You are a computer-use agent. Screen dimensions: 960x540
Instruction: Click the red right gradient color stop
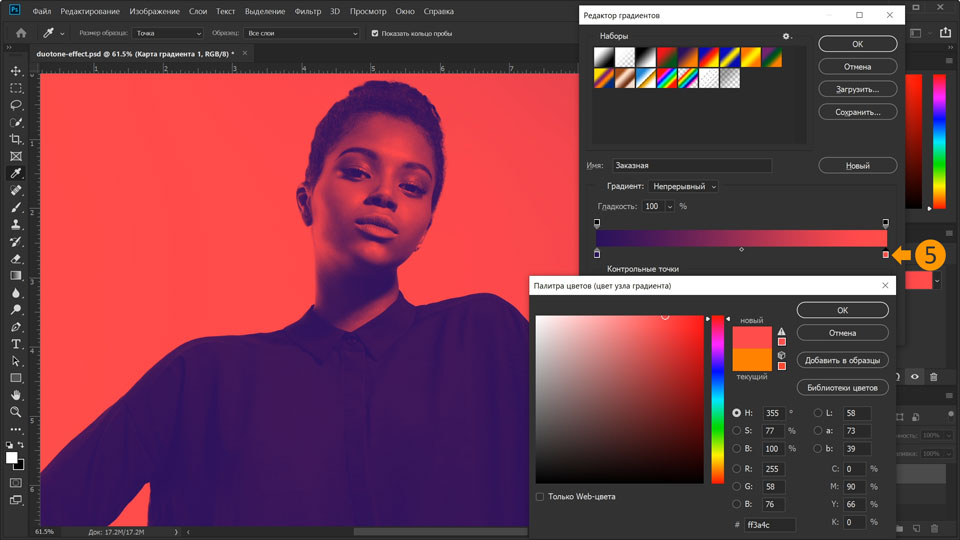[885, 254]
